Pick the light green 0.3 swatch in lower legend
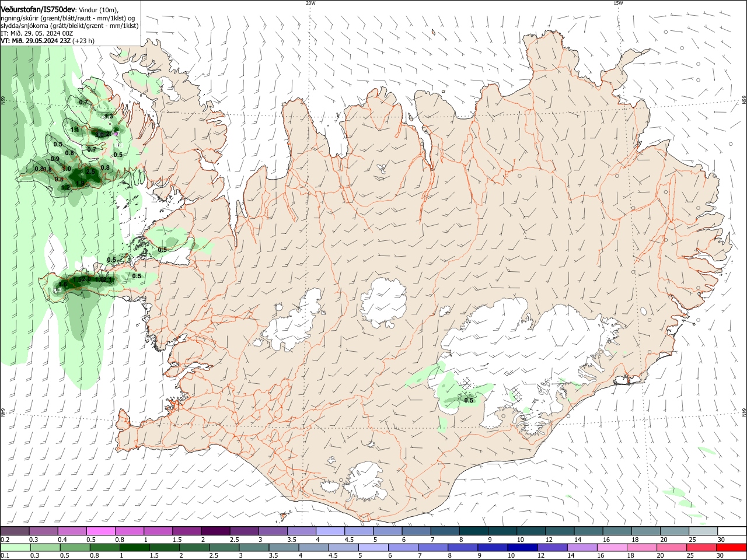The width and height of the screenshot is (747, 560). click(x=45, y=547)
